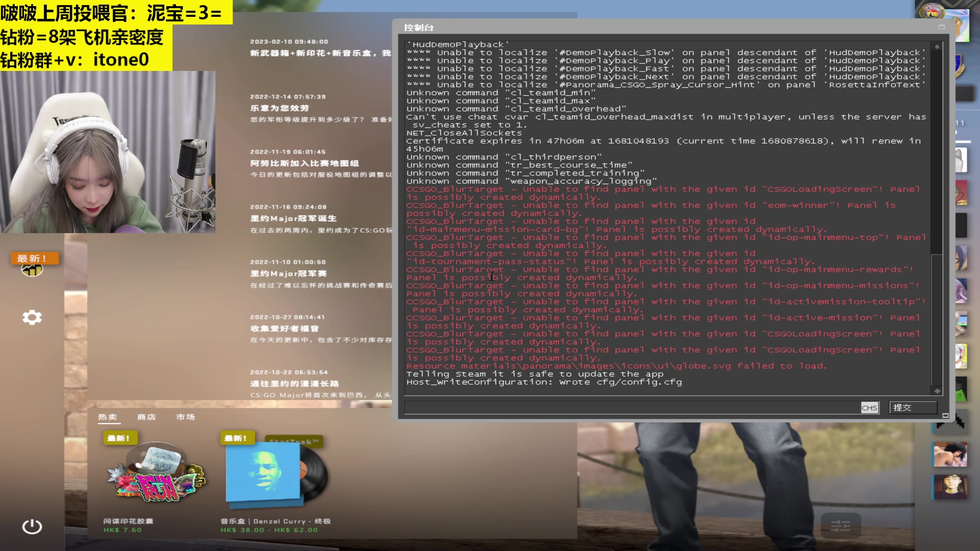
Task: Open the settings gear in left sidebar
Action: (32, 317)
